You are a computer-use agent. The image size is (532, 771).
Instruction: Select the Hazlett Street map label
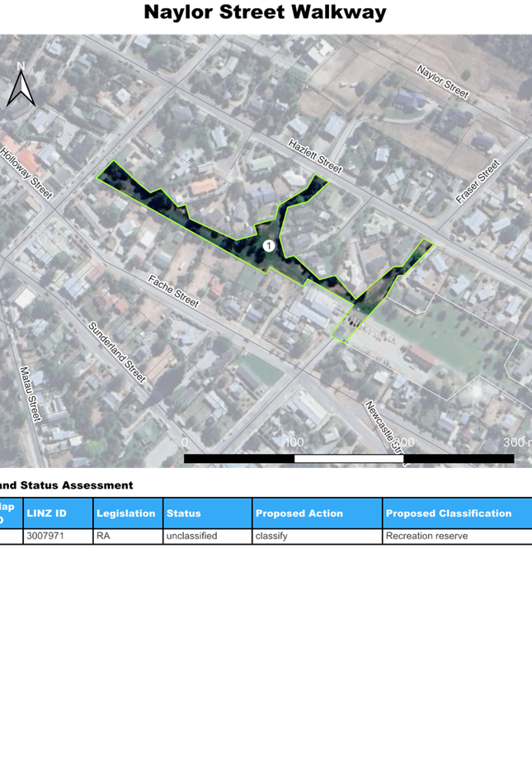(x=314, y=157)
